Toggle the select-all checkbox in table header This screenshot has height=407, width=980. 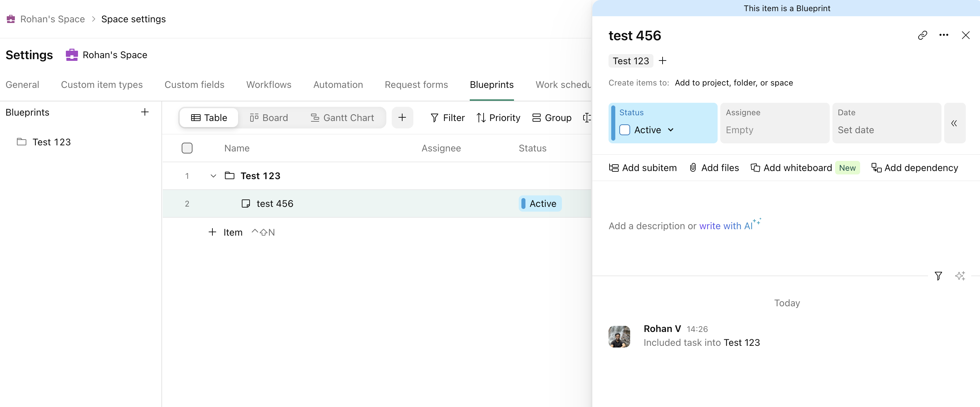point(187,148)
